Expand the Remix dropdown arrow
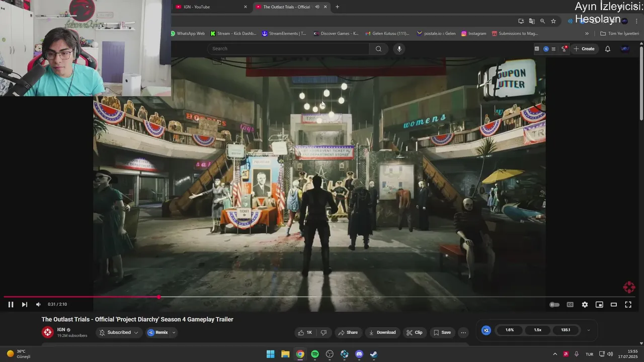 click(x=174, y=332)
